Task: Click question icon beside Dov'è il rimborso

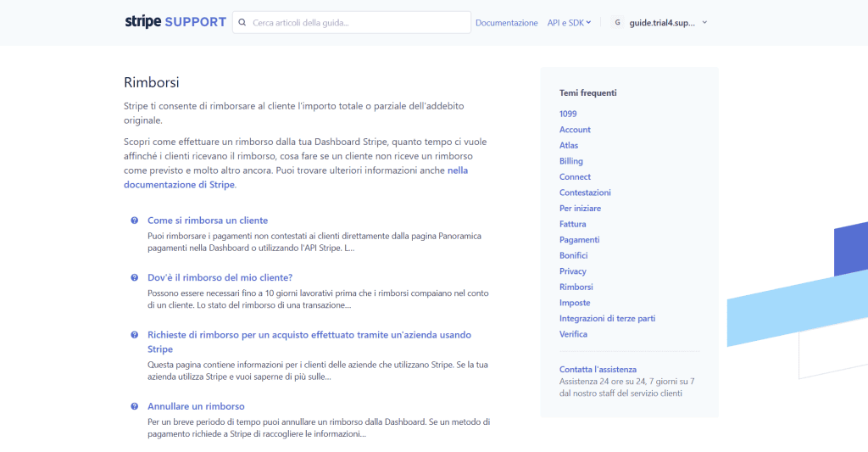Action: pos(134,277)
